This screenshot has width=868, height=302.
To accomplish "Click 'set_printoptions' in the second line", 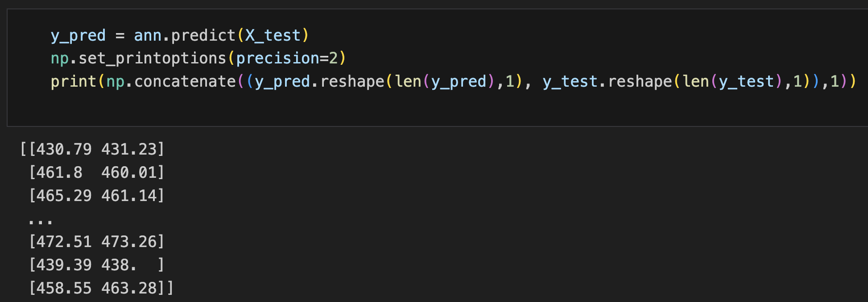I will coord(153,58).
